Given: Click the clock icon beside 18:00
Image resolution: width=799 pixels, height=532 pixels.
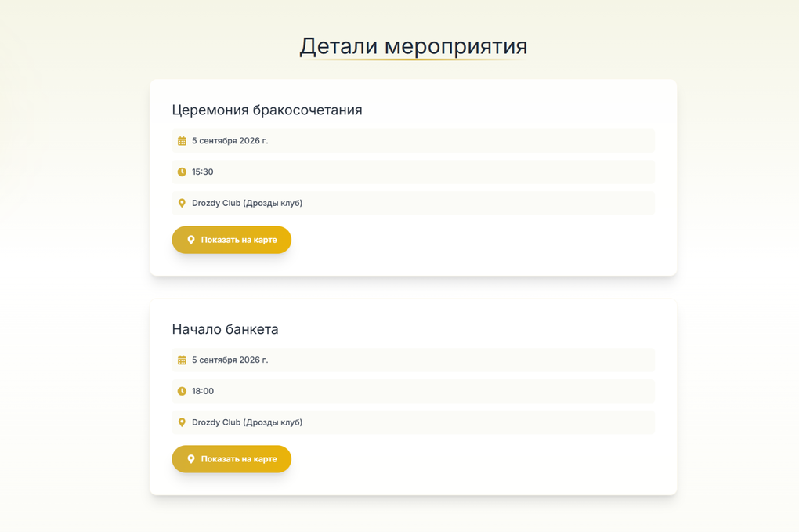Looking at the screenshot, I should [x=182, y=391].
